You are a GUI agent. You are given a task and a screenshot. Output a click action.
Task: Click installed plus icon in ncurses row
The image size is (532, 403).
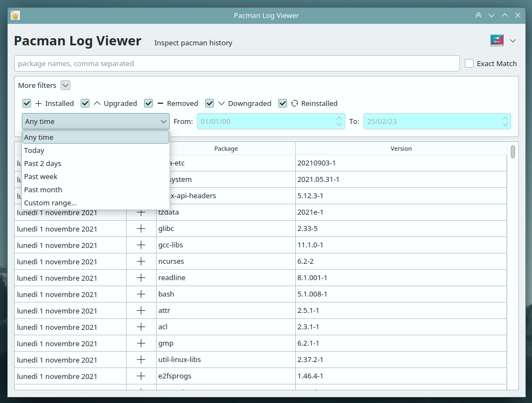pyautogui.click(x=141, y=261)
